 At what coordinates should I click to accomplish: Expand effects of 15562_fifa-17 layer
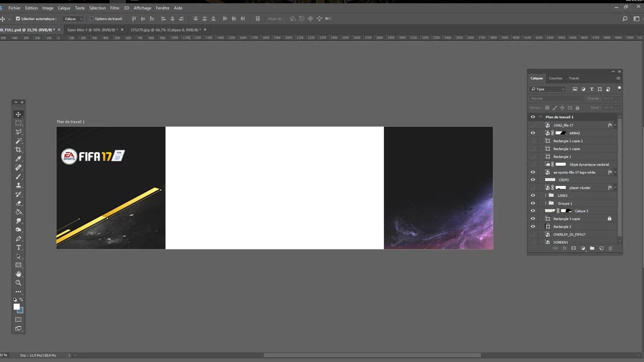coord(615,125)
